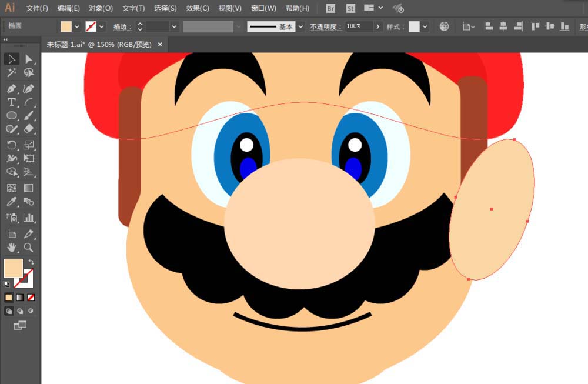Adjust stroke weight stepper arrows
Image resolution: width=588 pixels, height=384 pixels.
140,26
